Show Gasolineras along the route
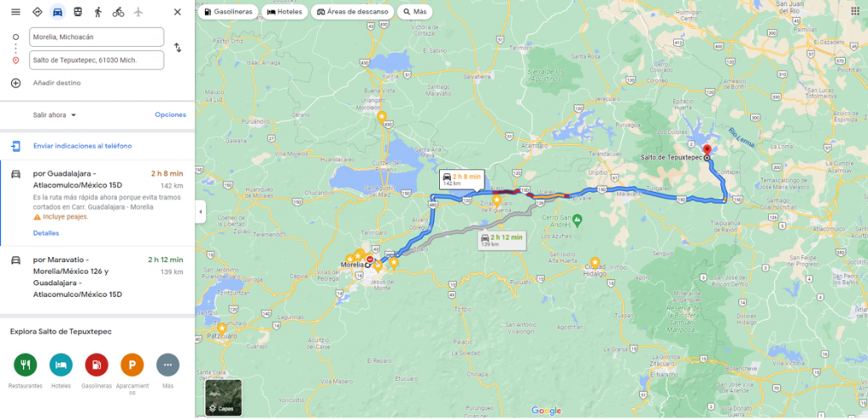Screen dimensions: 868x420 point(227,12)
